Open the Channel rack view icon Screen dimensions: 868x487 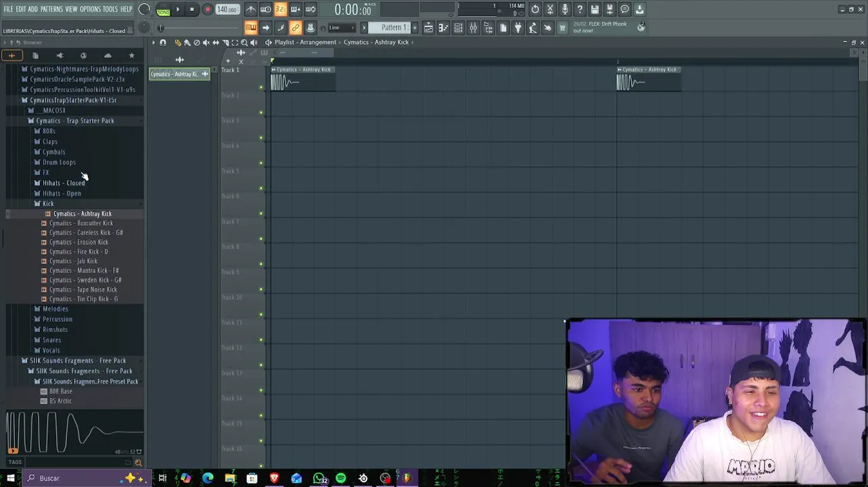click(458, 28)
